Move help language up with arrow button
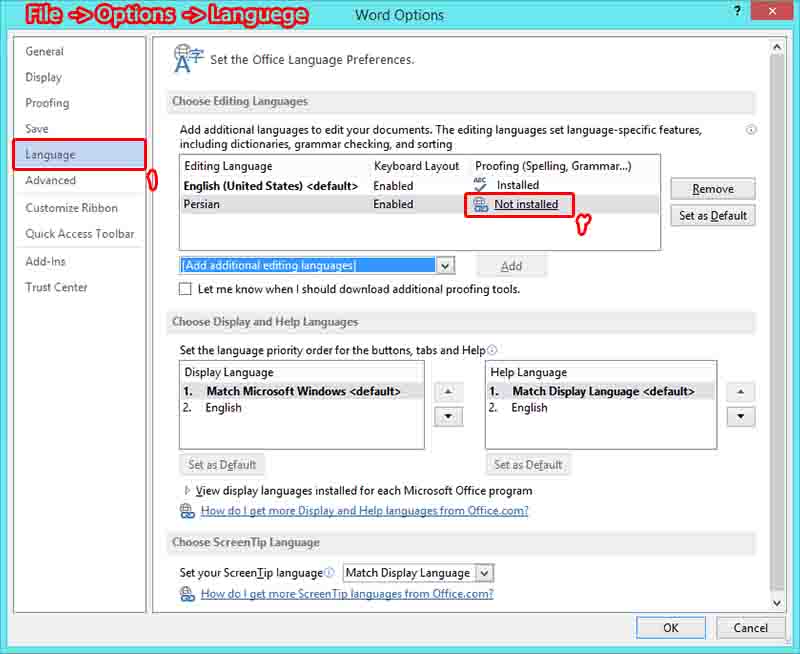Screen dimensions: 800x654 [x=741, y=392]
